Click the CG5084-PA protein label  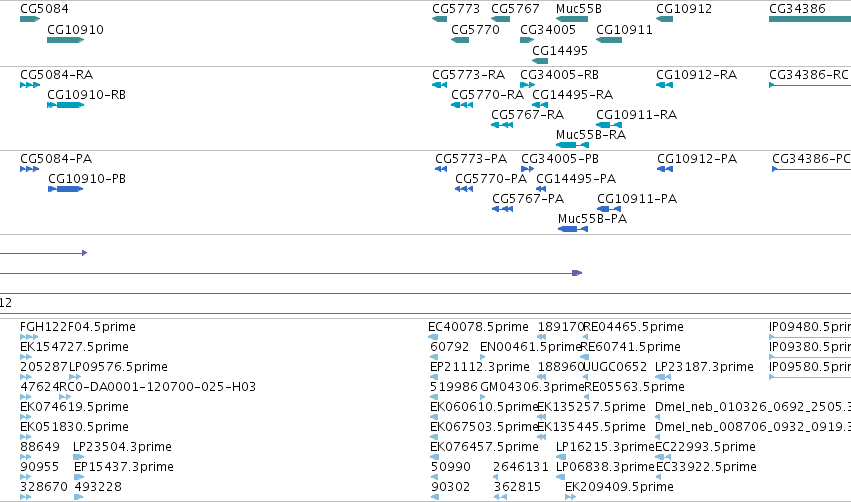[56, 158]
